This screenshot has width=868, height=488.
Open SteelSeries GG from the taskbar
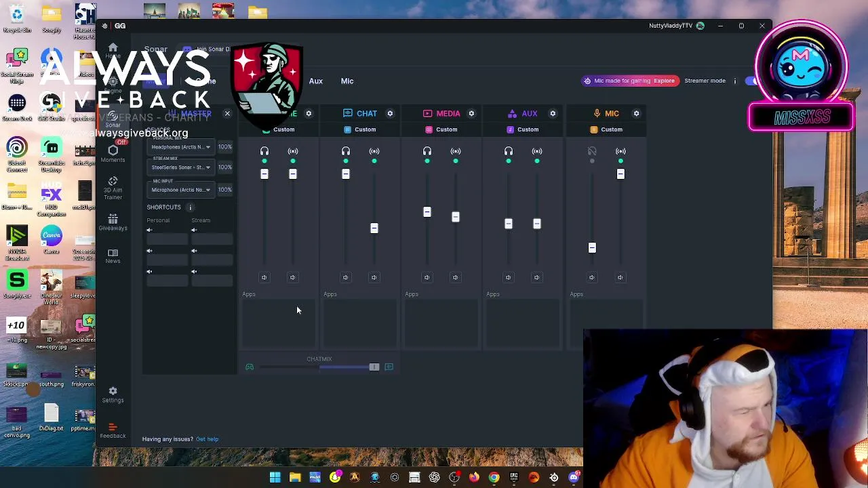[554, 477]
